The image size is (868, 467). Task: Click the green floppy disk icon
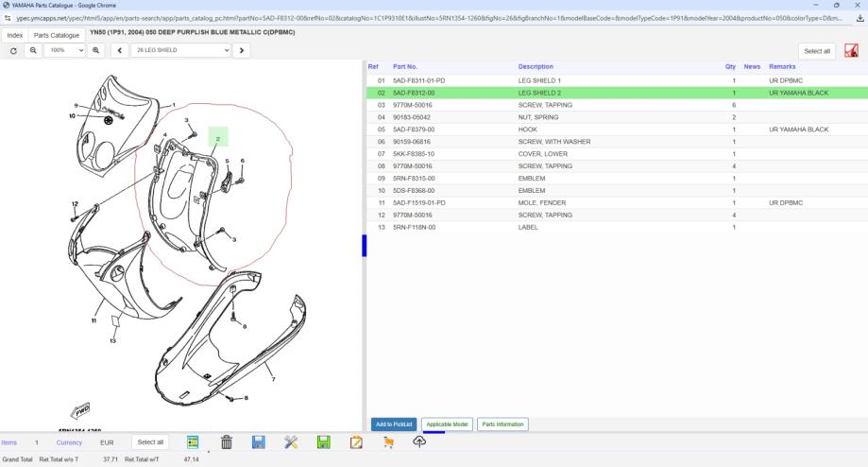[x=323, y=442]
